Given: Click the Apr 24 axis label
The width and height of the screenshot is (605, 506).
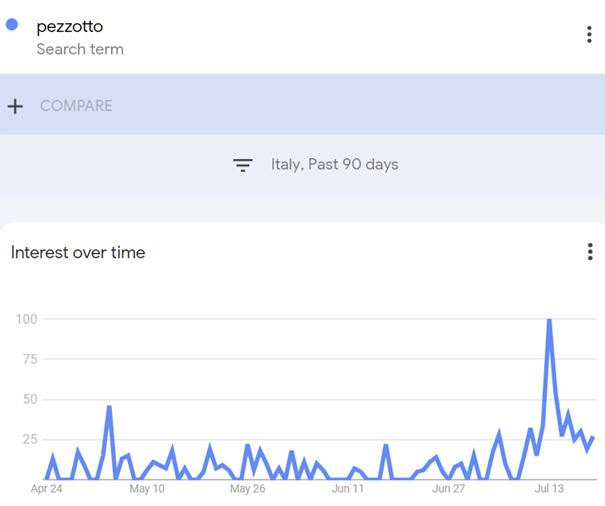Looking at the screenshot, I should pyautogui.click(x=46, y=489).
